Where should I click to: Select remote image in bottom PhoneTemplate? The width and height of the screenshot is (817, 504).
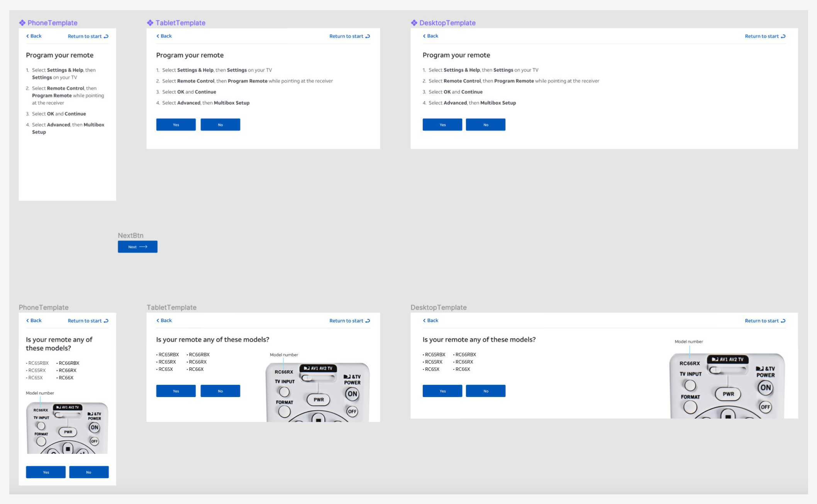[67, 428]
